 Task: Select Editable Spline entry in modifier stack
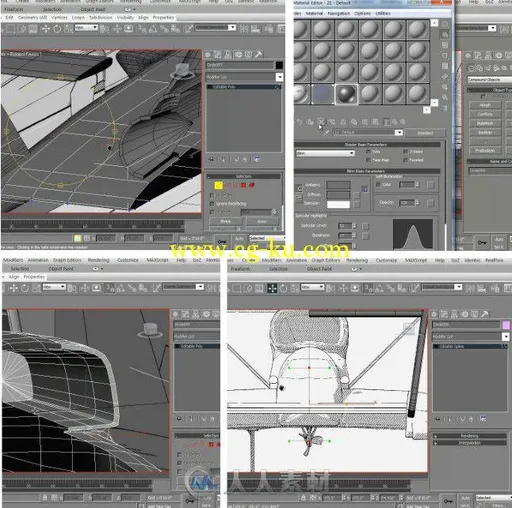coord(469,347)
